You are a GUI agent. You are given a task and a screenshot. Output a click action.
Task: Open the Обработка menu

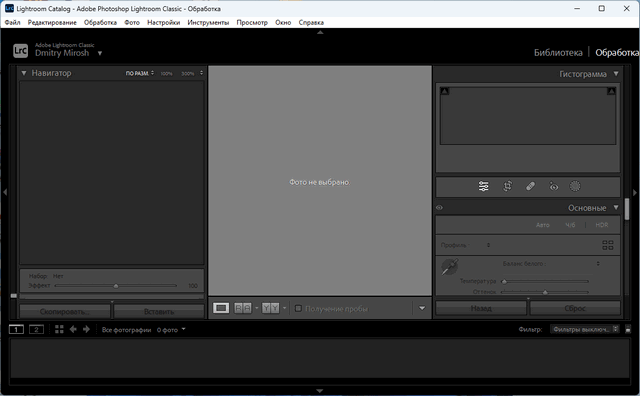100,22
